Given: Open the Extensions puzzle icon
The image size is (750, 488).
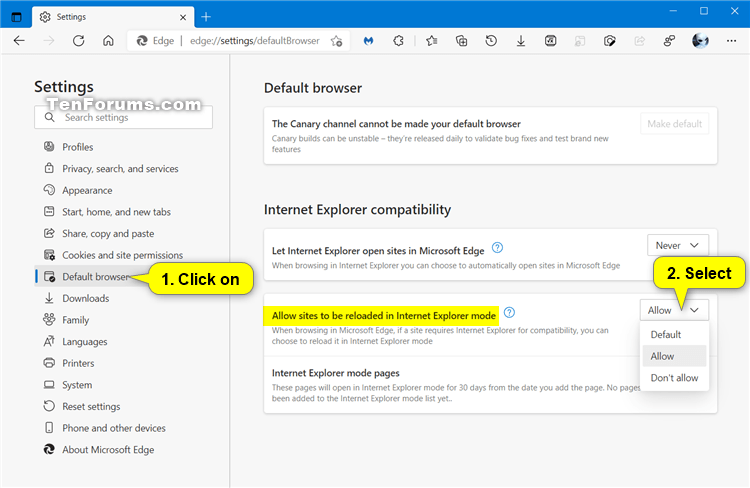Looking at the screenshot, I should pyautogui.click(x=398, y=41).
